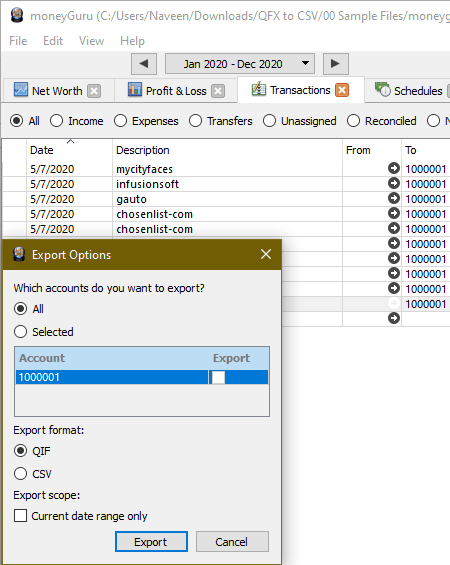Select the gauto description cell
Image resolution: width=450 pixels, height=565 pixels.
coord(227,199)
